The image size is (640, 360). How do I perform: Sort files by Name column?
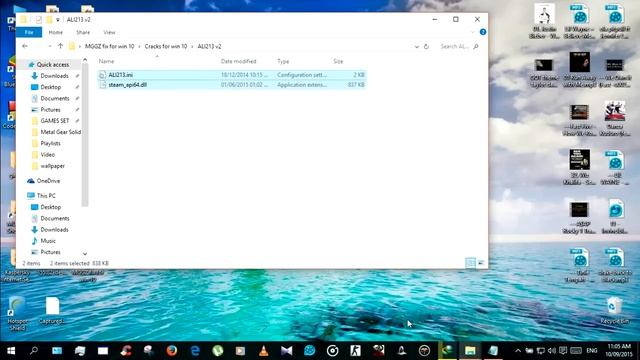[x=107, y=61]
